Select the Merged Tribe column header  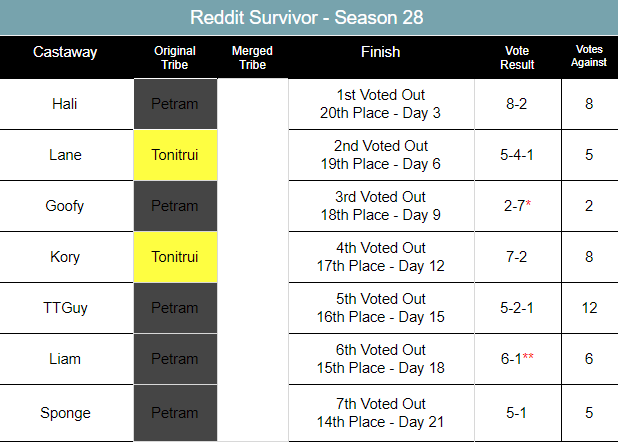click(x=252, y=58)
